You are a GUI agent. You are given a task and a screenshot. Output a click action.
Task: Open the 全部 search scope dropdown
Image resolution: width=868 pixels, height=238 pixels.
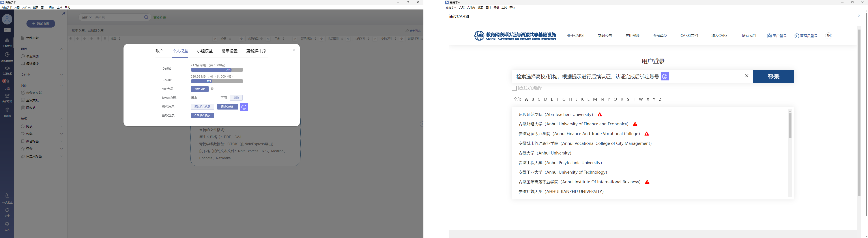[x=87, y=17]
